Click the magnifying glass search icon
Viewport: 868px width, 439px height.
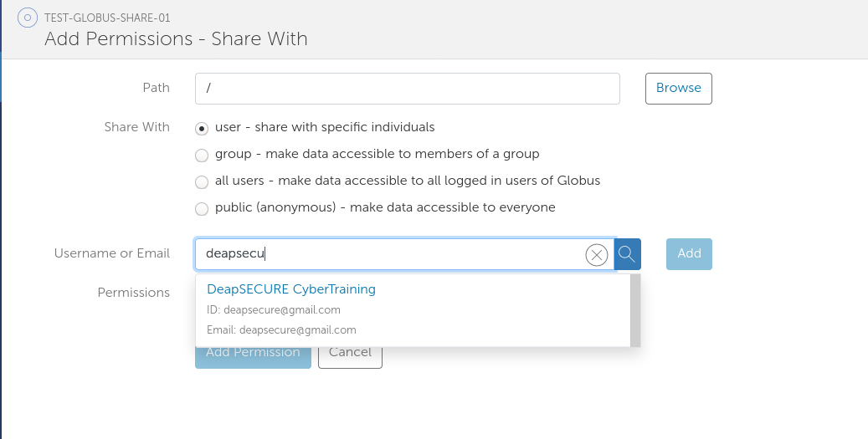(x=627, y=254)
